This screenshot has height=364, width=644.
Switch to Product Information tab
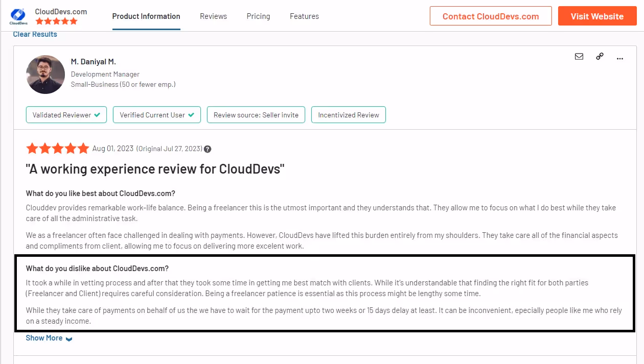point(146,16)
